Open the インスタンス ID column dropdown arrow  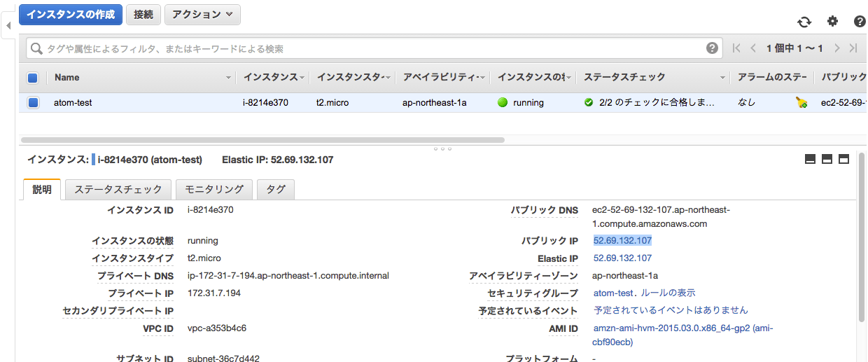click(x=303, y=77)
